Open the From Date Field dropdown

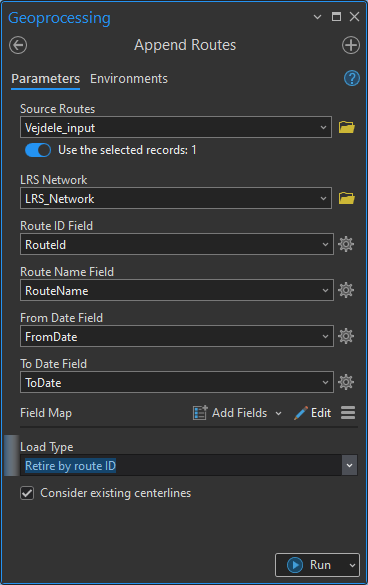tap(325, 337)
